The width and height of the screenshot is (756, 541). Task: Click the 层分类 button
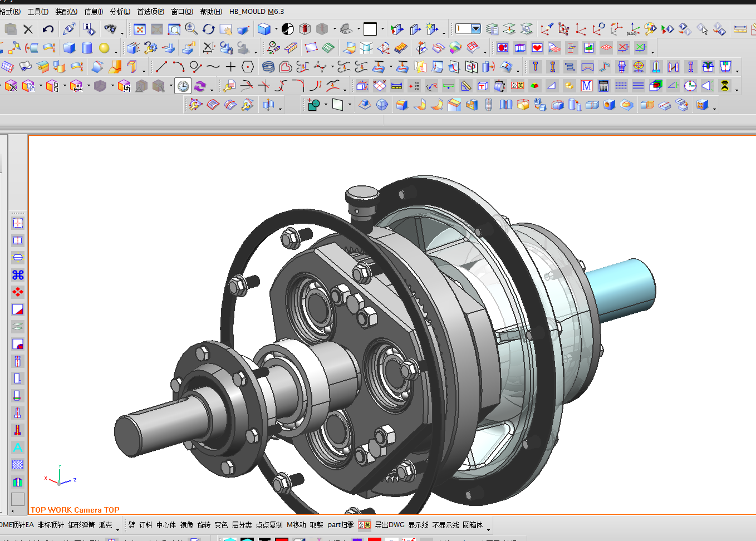[242, 525]
